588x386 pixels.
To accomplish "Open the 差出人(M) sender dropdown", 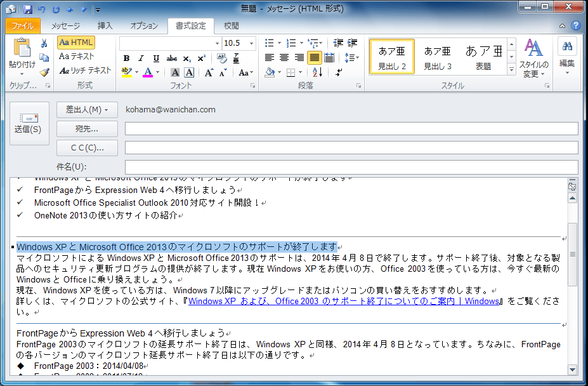I will [x=87, y=110].
